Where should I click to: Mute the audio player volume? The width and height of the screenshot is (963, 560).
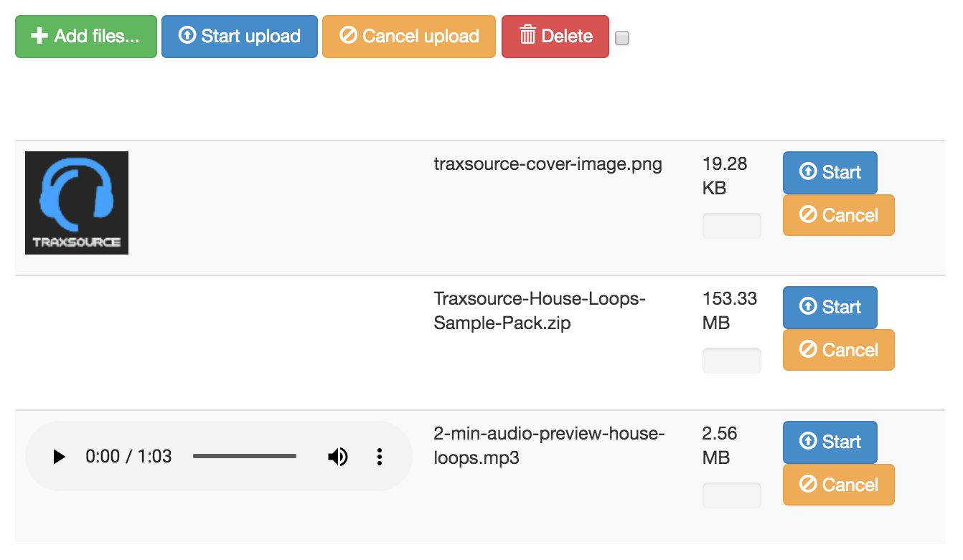[337, 457]
